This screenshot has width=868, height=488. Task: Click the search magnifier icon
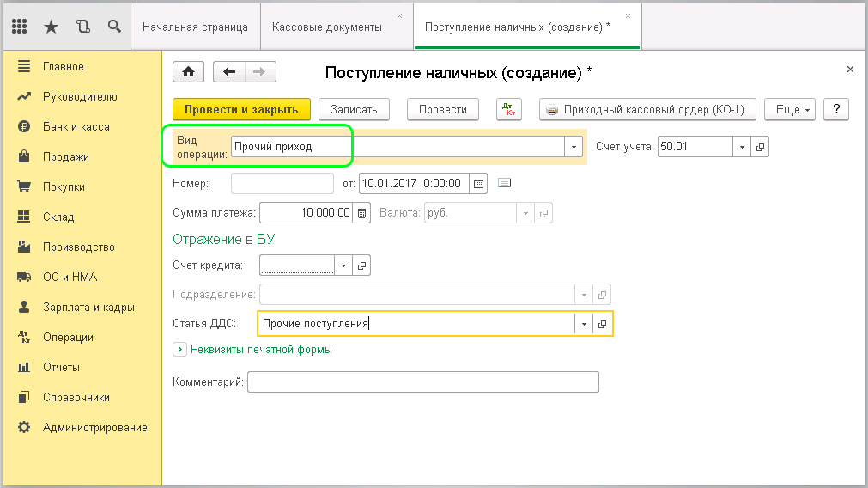coord(114,26)
